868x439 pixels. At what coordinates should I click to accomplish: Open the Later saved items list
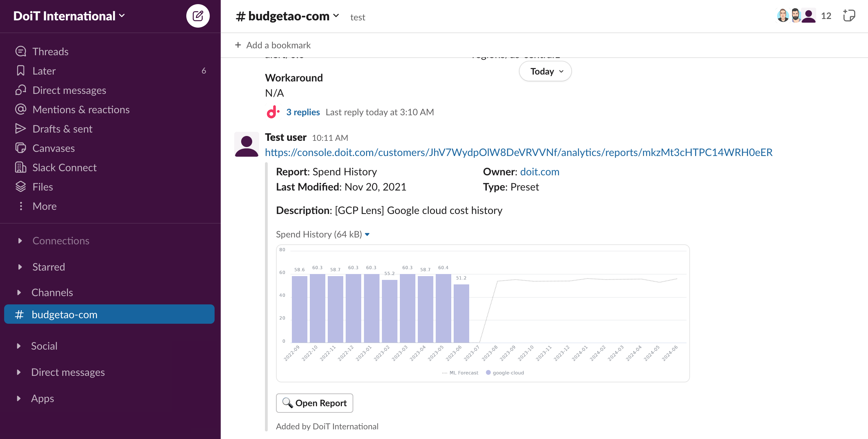pos(44,70)
